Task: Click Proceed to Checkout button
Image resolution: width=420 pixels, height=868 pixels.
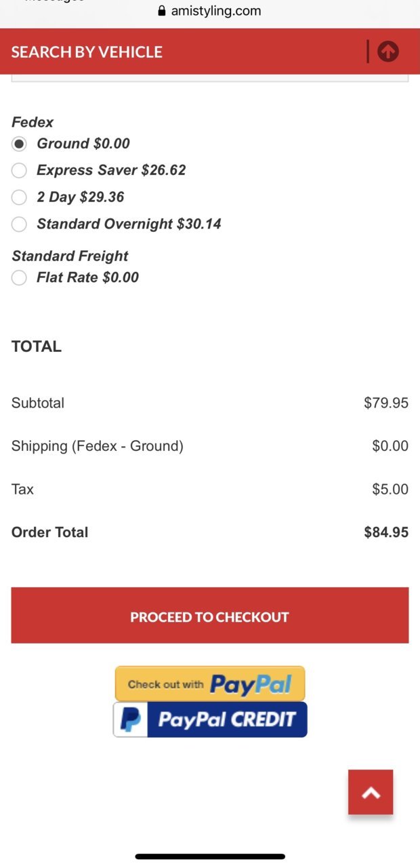Action: (210, 616)
